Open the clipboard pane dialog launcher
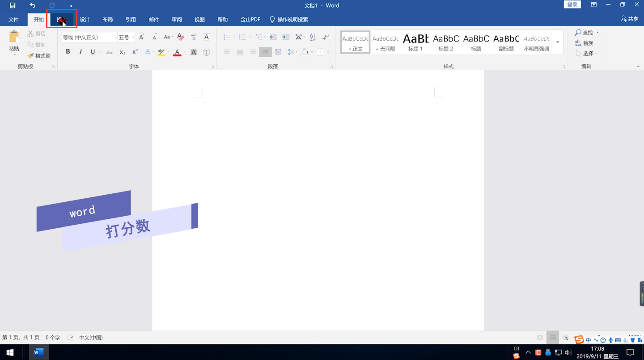The image size is (644, 360). tap(54, 67)
